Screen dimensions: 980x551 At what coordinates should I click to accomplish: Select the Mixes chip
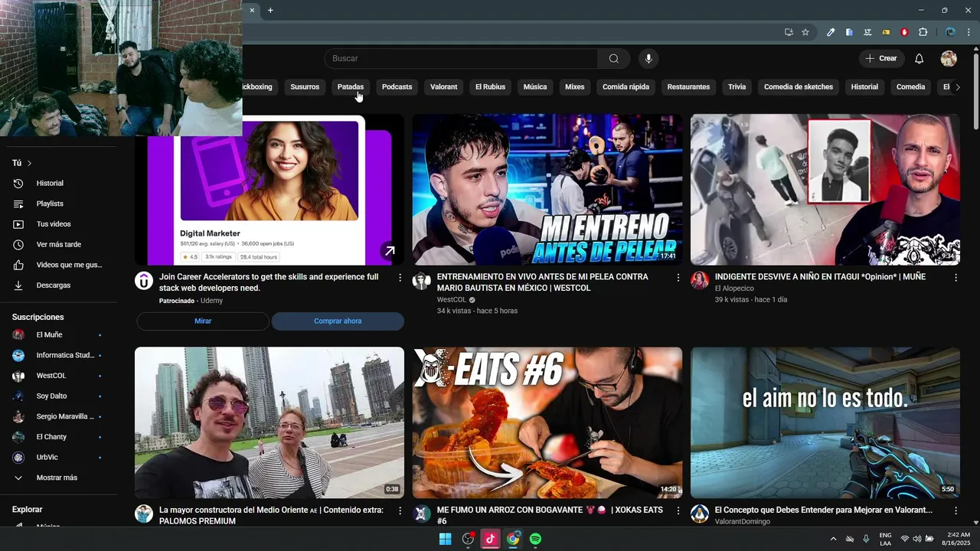[x=574, y=87]
